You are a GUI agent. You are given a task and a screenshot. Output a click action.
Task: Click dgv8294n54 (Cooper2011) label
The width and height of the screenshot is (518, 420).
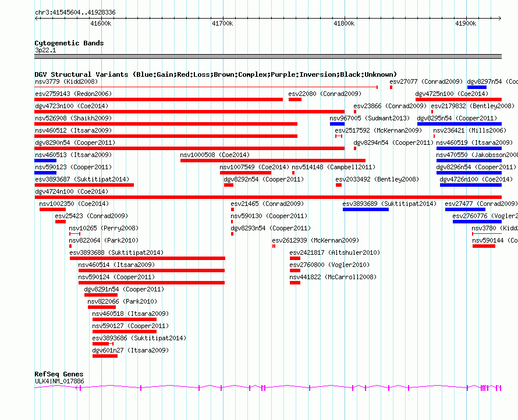[x=393, y=143]
